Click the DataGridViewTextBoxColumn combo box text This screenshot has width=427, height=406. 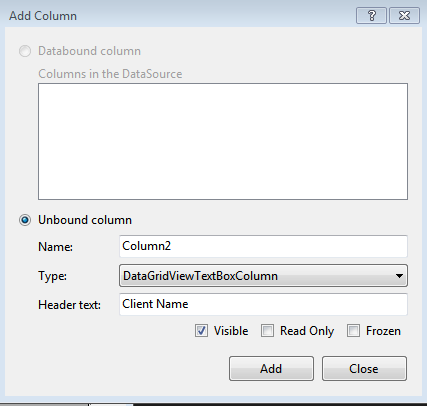click(200, 276)
